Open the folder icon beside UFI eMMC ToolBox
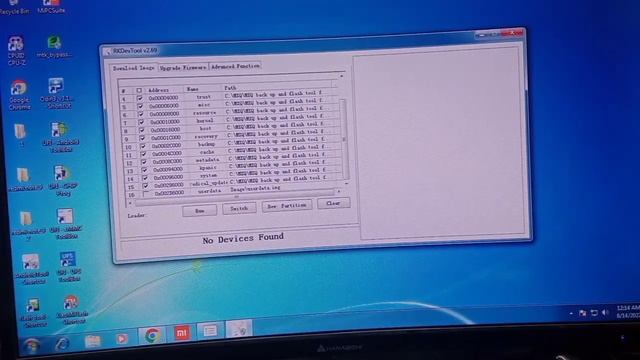The height and width of the screenshot is (360, 640). pos(27,225)
